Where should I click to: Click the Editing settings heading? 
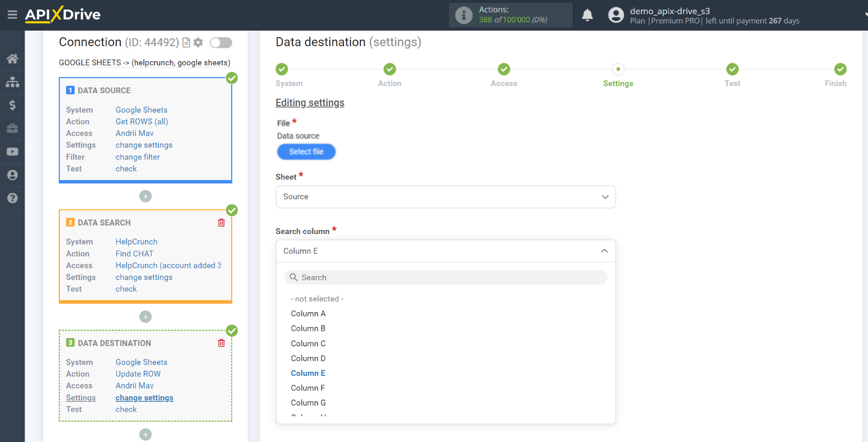(x=310, y=103)
